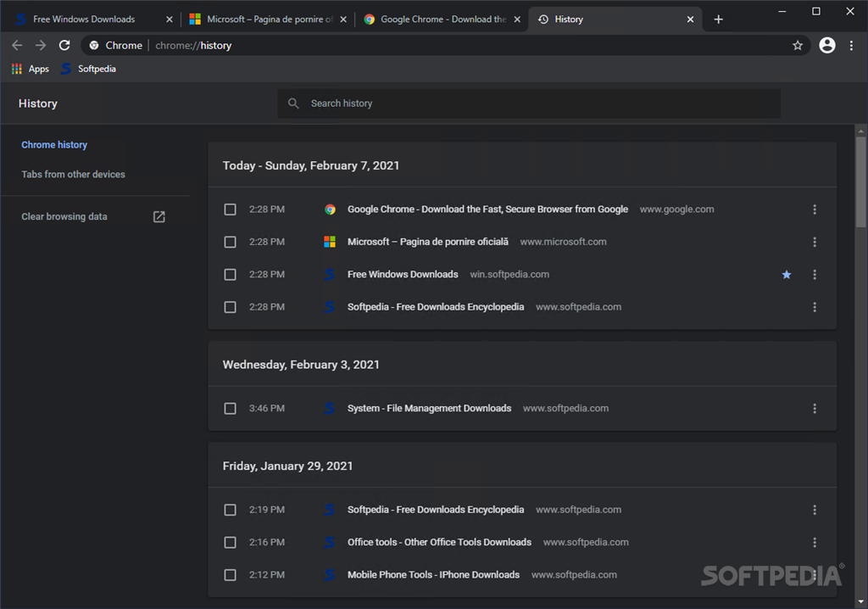Click the Search history field
This screenshot has width=868, height=609.
[529, 103]
